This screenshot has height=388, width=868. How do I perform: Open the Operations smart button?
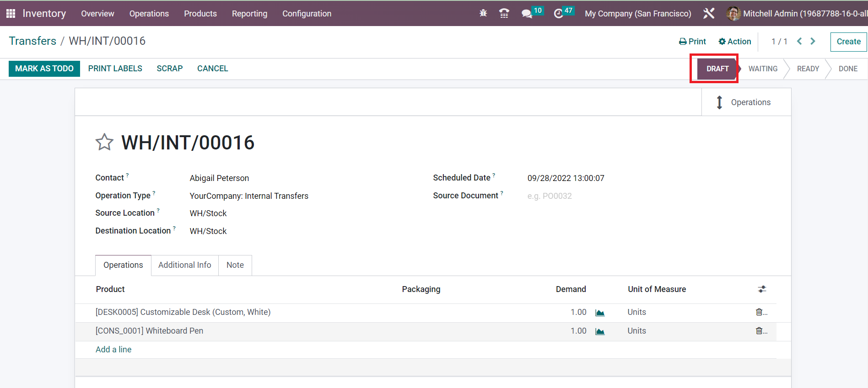(746, 102)
